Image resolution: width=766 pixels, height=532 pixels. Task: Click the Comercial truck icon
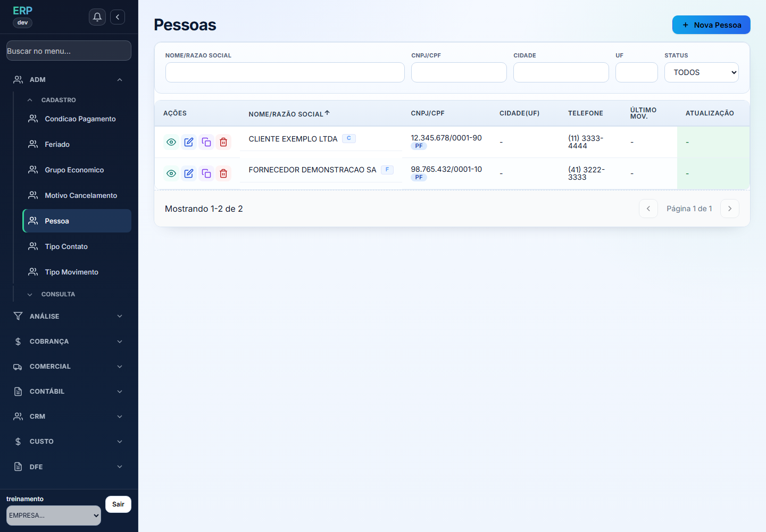click(x=18, y=367)
